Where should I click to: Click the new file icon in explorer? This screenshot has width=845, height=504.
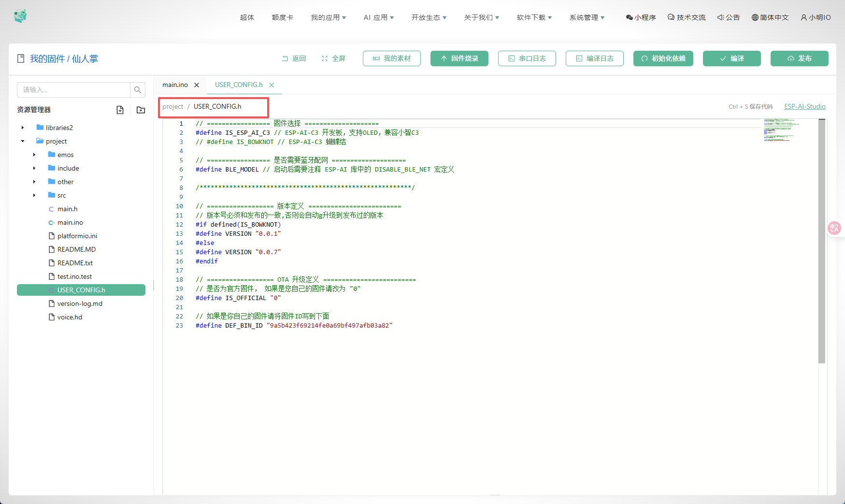pyautogui.click(x=120, y=110)
